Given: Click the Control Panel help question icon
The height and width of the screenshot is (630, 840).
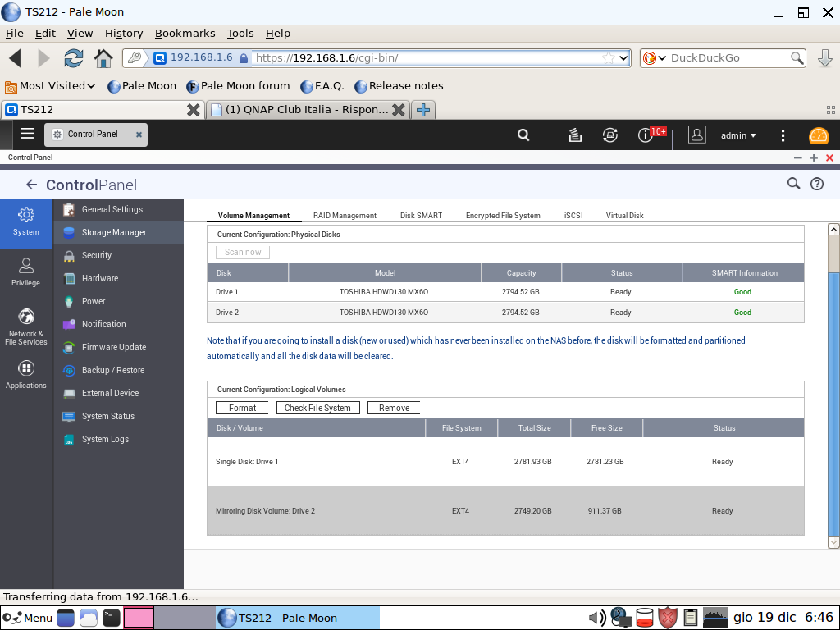Looking at the screenshot, I should tap(817, 184).
